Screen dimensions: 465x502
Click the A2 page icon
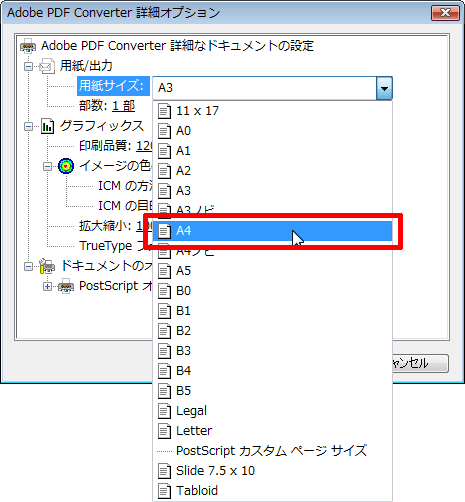click(164, 171)
